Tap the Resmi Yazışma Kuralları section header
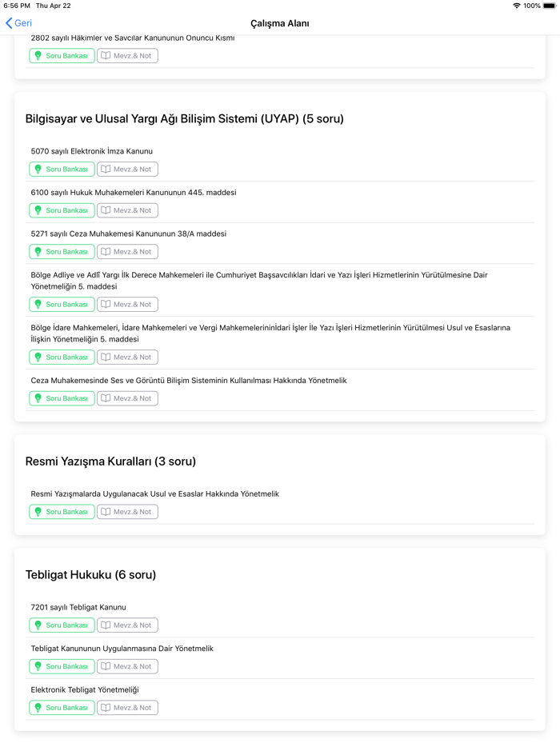560x747 pixels. 110,461
